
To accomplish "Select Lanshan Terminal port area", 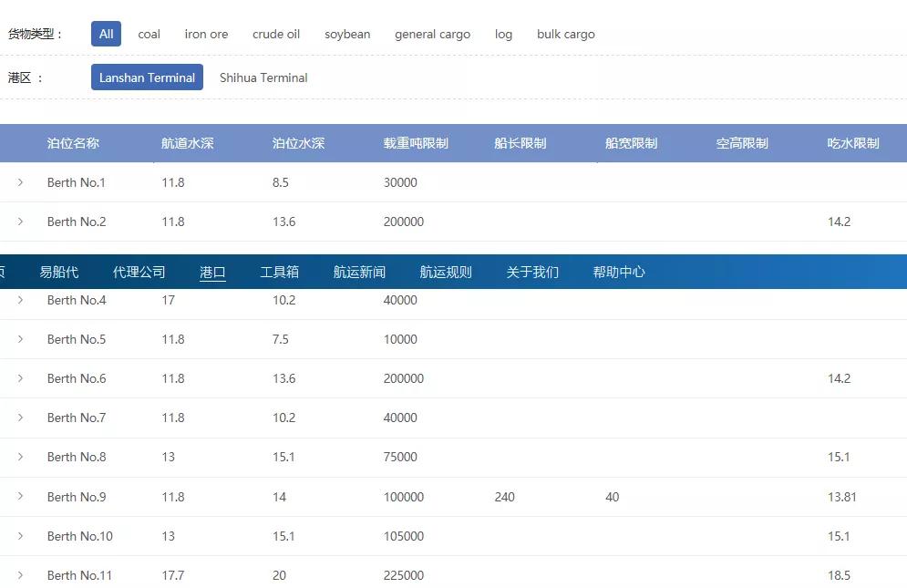I will [147, 77].
